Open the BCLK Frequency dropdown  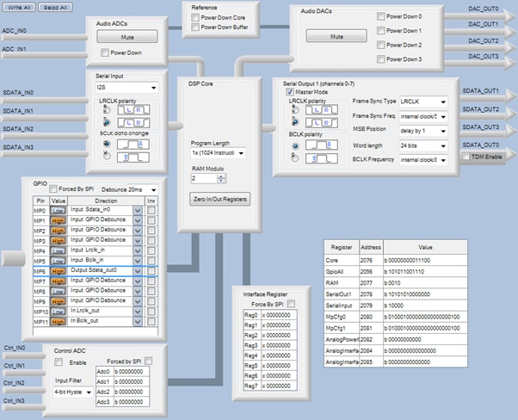423,160
